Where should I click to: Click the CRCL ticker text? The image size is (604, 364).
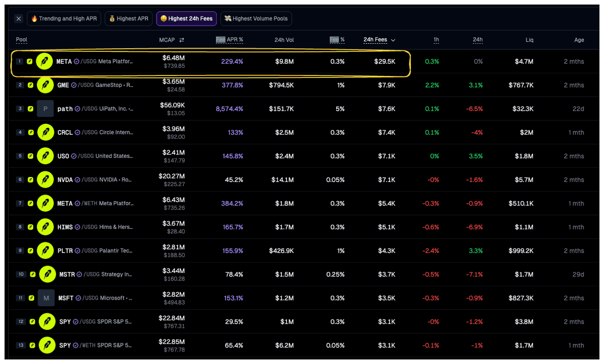pyautogui.click(x=65, y=133)
